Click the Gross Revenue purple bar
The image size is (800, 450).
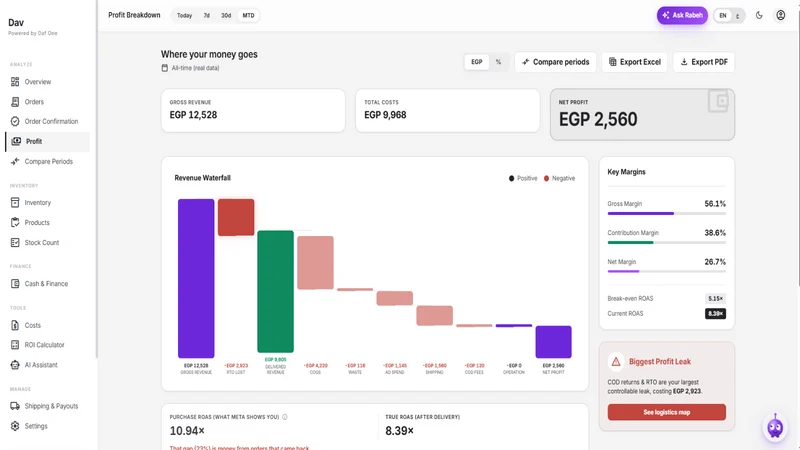pyautogui.click(x=196, y=278)
